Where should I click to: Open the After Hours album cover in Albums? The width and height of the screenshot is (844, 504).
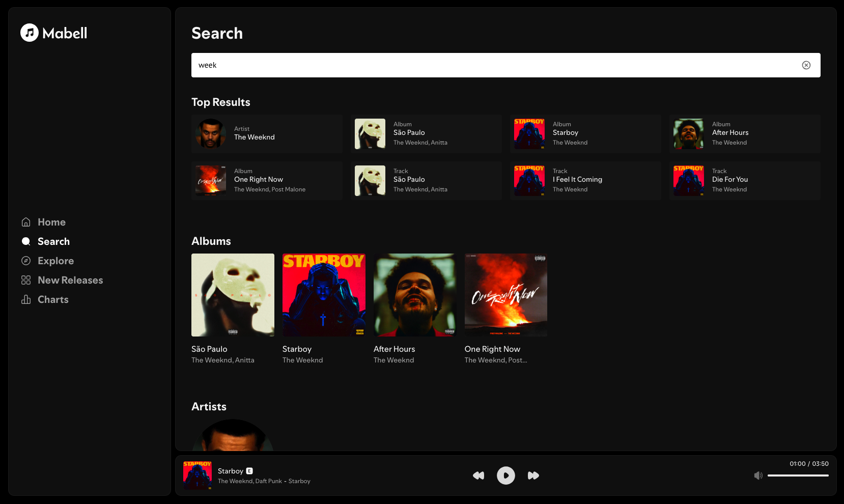pyautogui.click(x=415, y=295)
